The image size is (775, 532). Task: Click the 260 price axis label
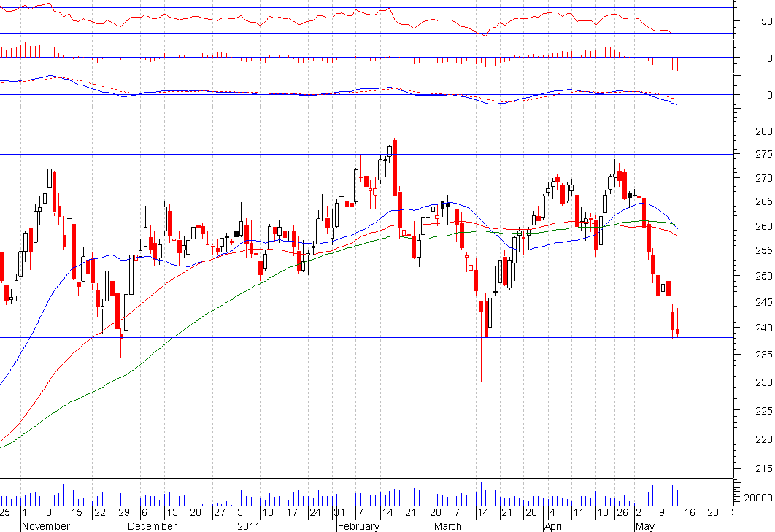[763, 226]
